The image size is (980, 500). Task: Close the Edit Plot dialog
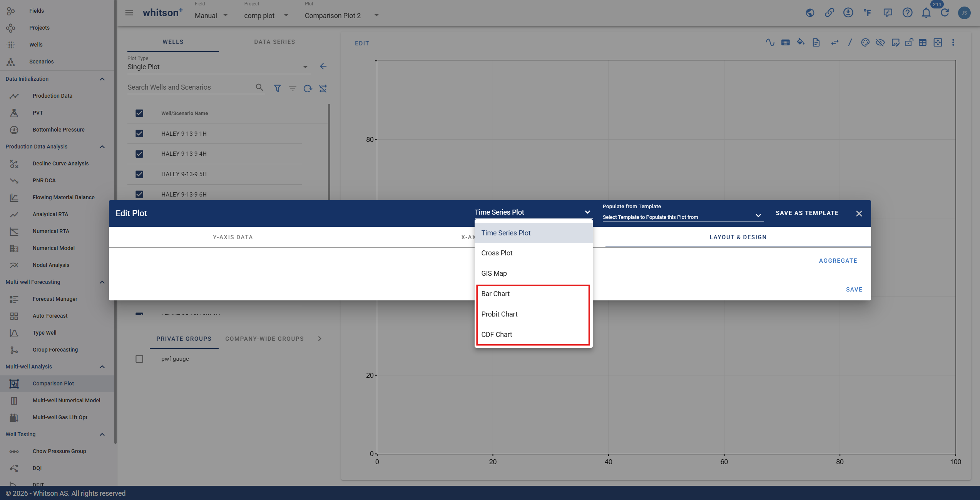tap(859, 213)
